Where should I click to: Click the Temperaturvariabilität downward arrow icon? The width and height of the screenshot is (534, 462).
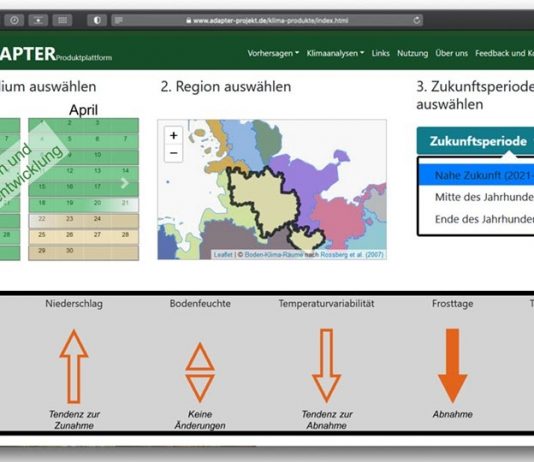tap(326, 365)
